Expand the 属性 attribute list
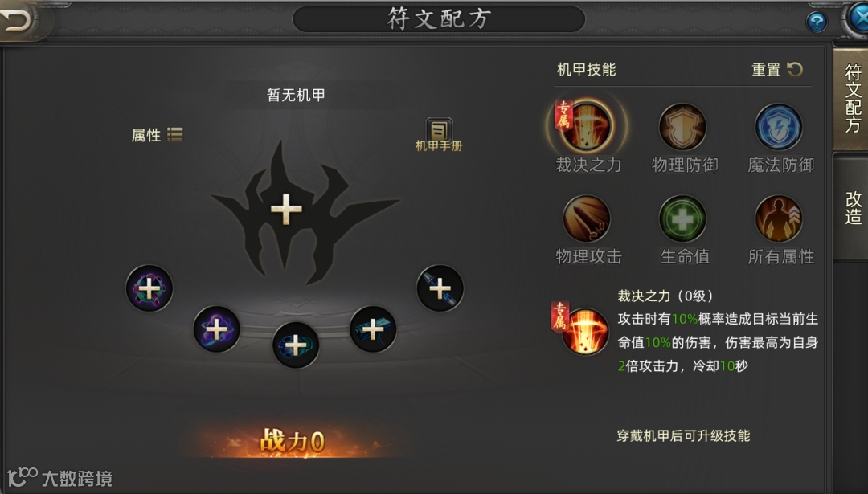This screenshot has width=868, height=494. click(x=158, y=134)
